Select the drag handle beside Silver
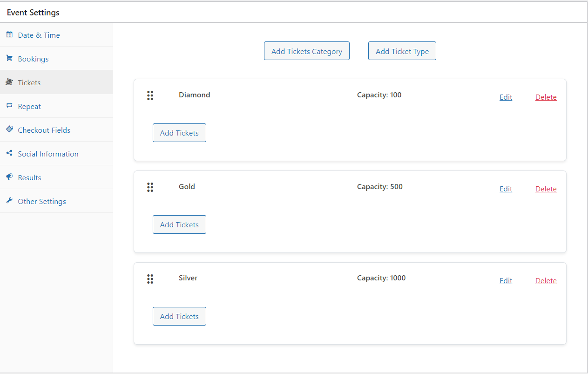Image resolution: width=588 pixels, height=374 pixels. (x=150, y=279)
